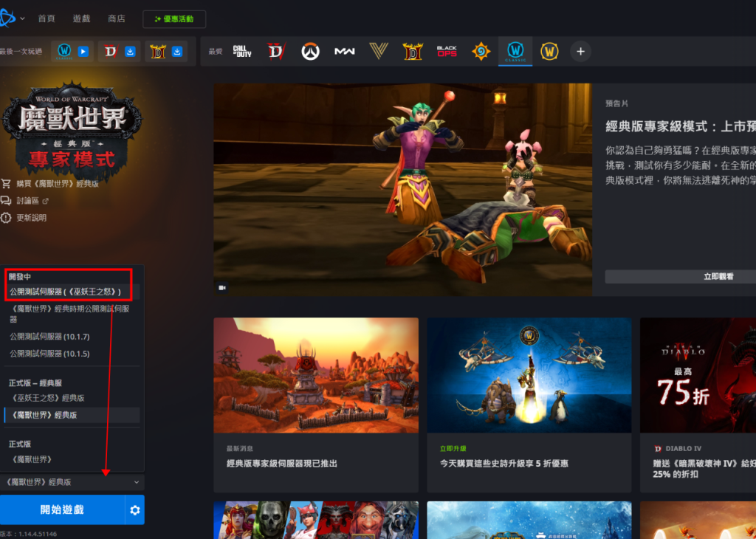Open Hearthstone in favorites bar
The width and height of the screenshot is (756, 539).
pyautogui.click(x=481, y=51)
